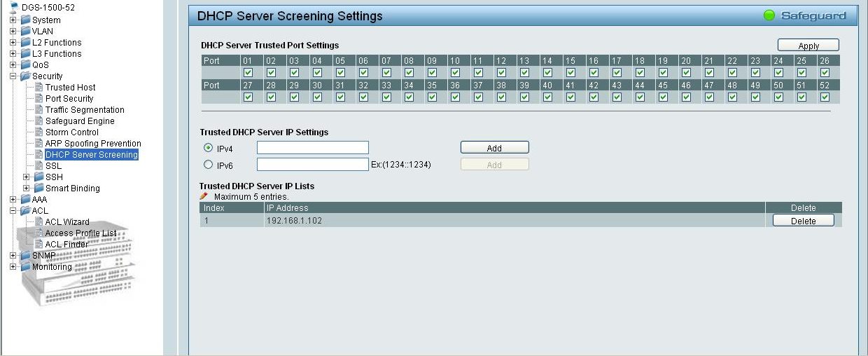
Task: Click the Apply button
Action: tap(808, 46)
